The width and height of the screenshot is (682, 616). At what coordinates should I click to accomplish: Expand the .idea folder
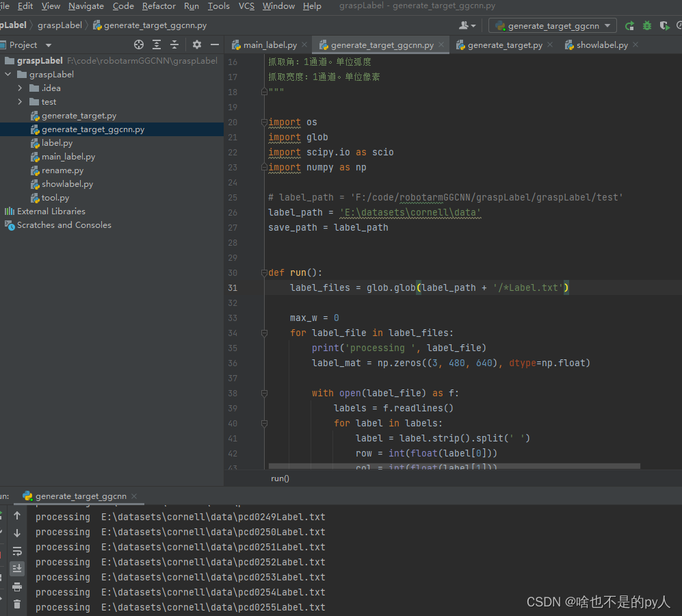[x=19, y=88]
